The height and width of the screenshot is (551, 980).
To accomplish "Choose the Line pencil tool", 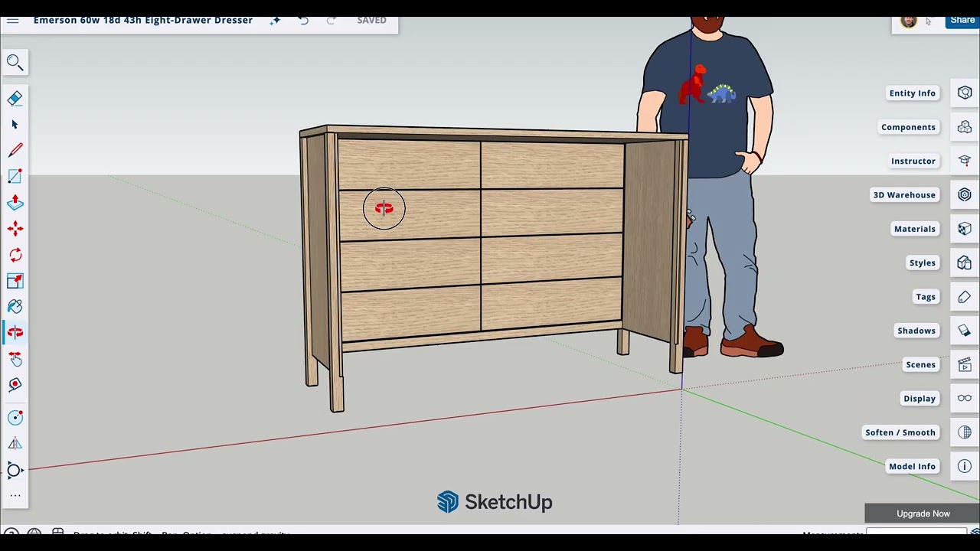I will (x=15, y=150).
